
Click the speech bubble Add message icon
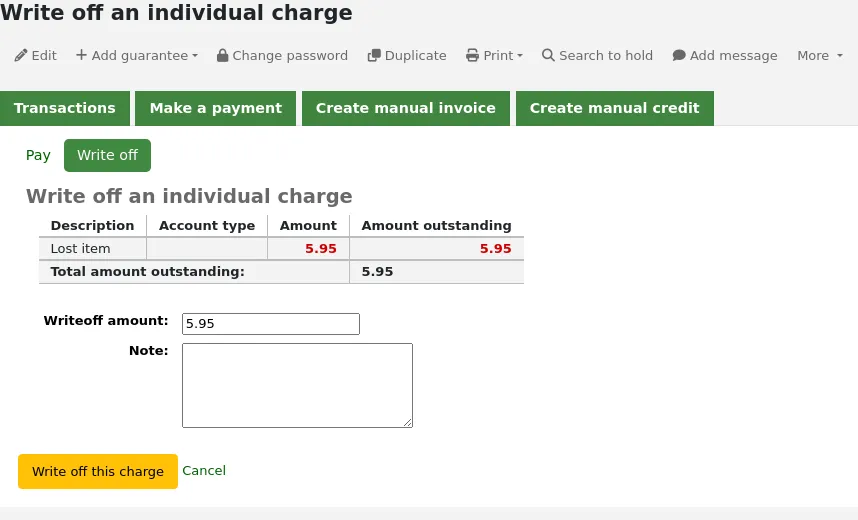(679, 55)
